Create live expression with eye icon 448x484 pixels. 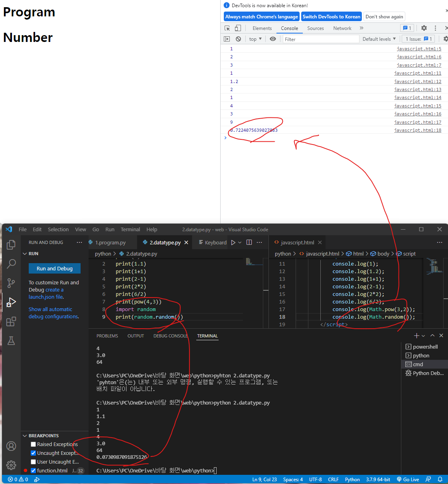(x=273, y=39)
